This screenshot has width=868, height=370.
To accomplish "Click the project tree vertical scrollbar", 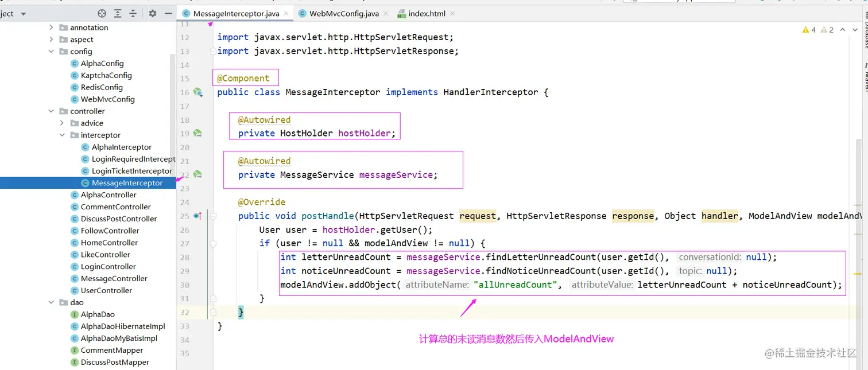I will click(172, 115).
